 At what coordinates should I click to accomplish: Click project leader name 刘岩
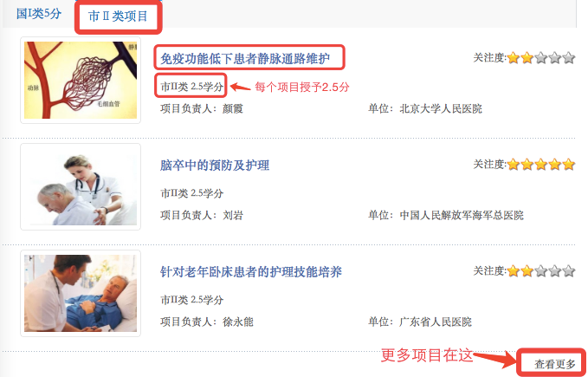coord(233,215)
